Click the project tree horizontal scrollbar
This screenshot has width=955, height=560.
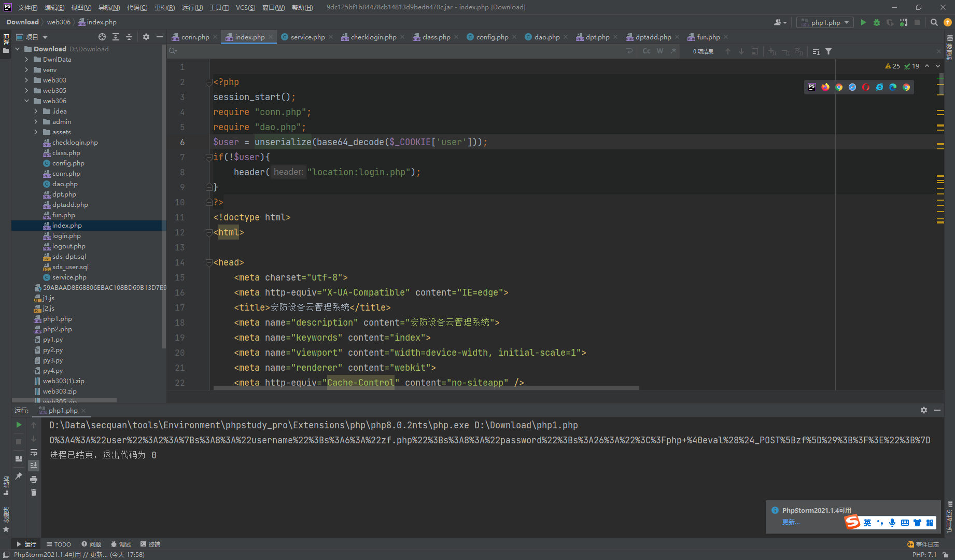(65, 400)
